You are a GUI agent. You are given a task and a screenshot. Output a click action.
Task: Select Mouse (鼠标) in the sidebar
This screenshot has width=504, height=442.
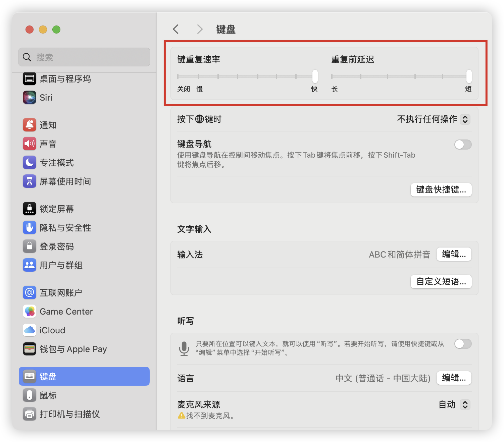(48, 395)
